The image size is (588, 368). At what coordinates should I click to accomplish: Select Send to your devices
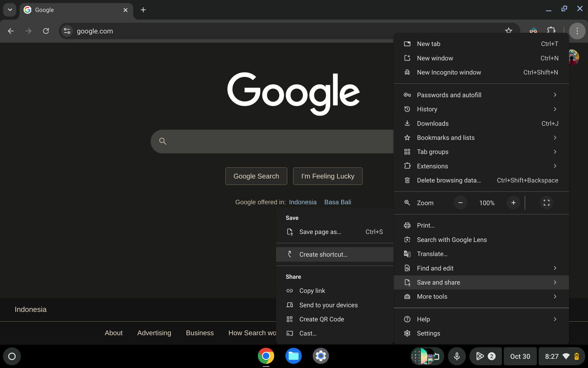[x=334, y=305]
